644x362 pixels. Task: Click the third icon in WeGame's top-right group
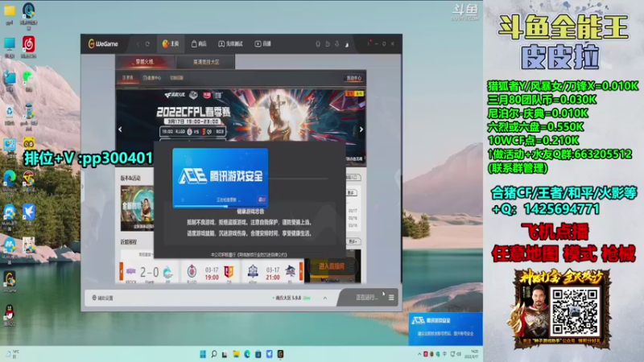336,44
